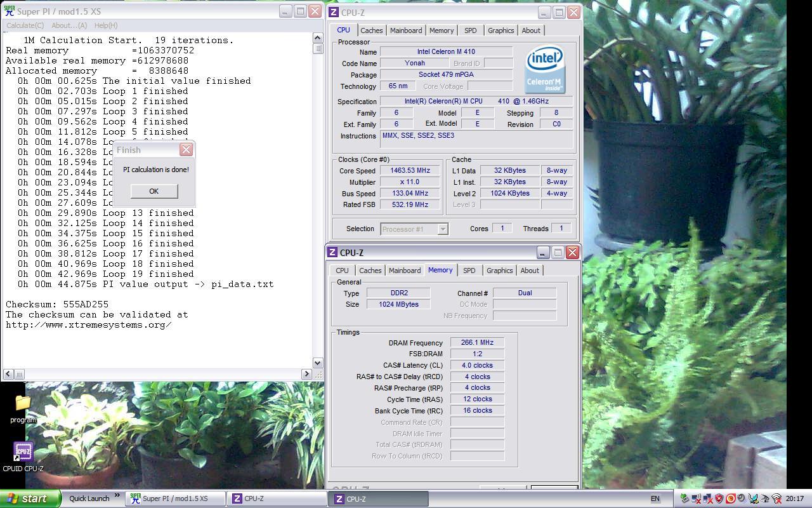
Task: Click the Memory CPU-Z window title icon
Action: tap(333, 252)
